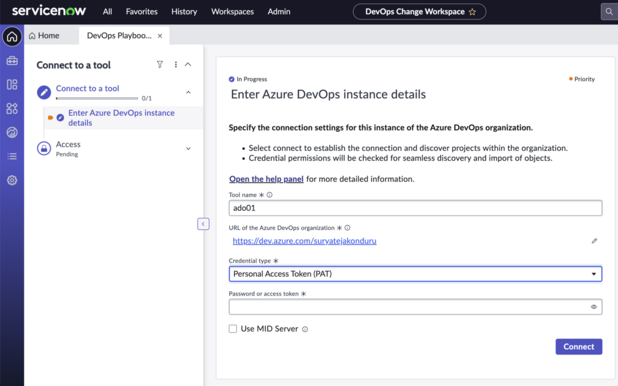Click the Tool name input field
Viewport: 618px width, 386px height.
pos(415,208)
